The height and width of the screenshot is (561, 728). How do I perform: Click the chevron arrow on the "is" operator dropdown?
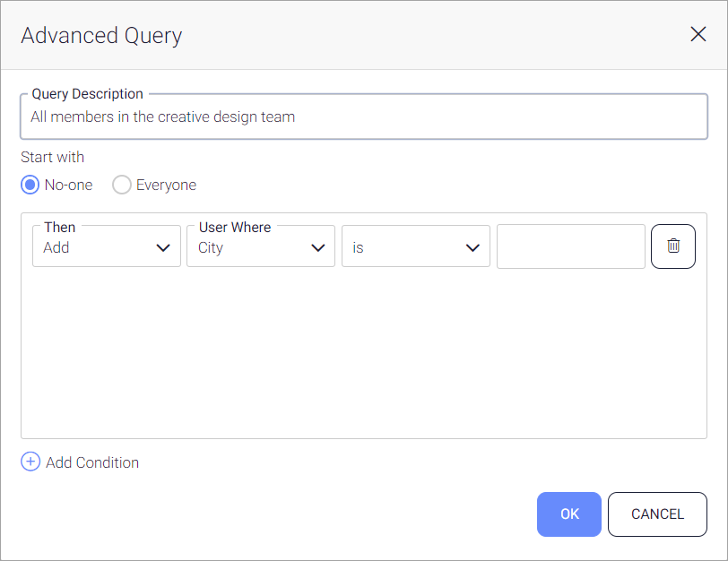tap(472, 248)
